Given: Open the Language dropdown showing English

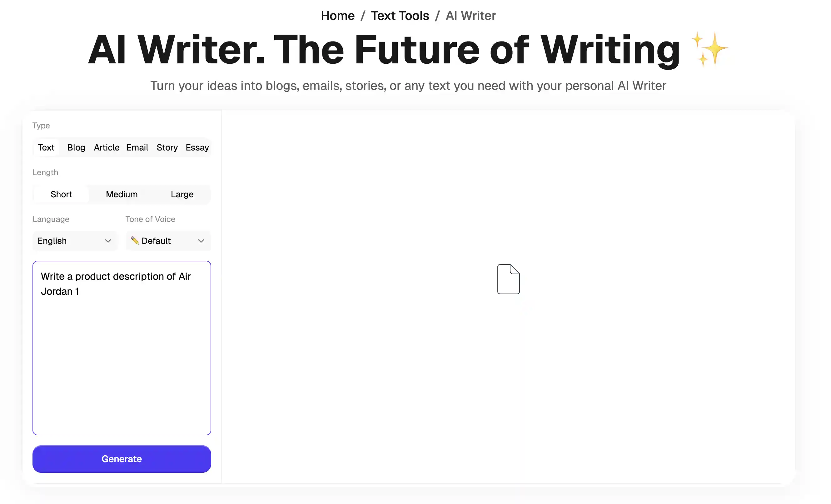Looking at the screenshot, I should pyautogui.click(x=75, y=241).
